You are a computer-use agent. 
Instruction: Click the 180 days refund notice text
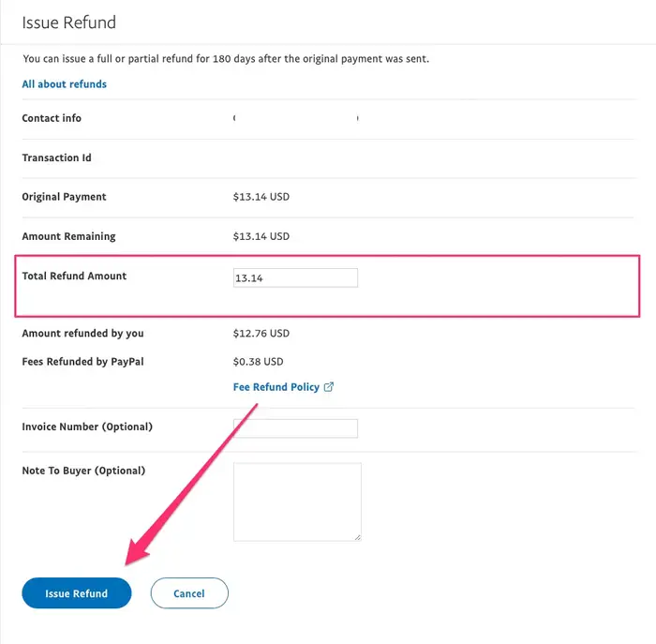(x=226, y=58)
